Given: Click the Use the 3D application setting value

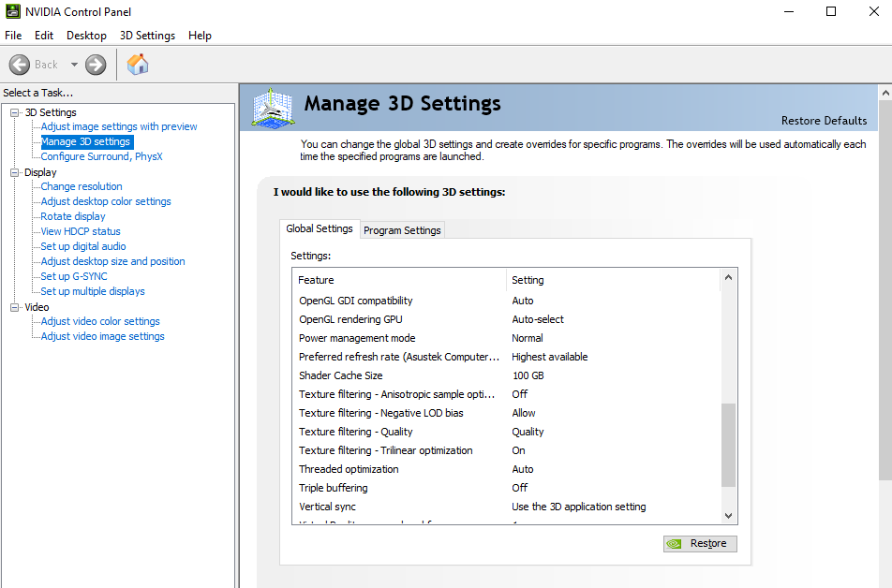Looking at the screenshot, I should point(578,507).
